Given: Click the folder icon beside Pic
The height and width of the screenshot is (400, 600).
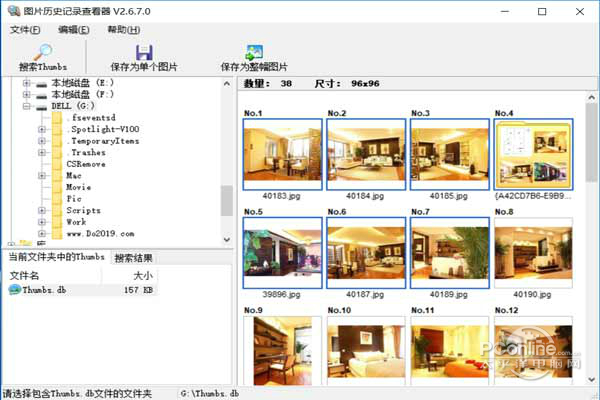Looking at the screenshot, I should coord(57,199).
